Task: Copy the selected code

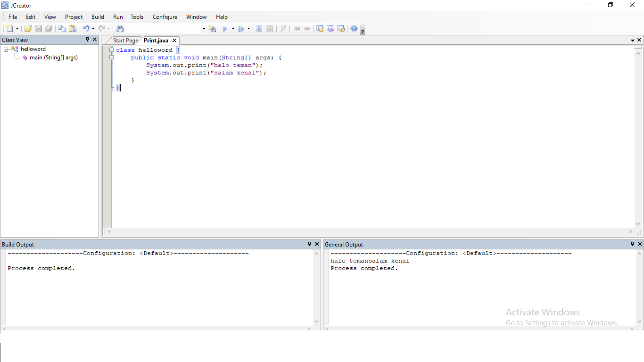Action: tap(62, 28)
